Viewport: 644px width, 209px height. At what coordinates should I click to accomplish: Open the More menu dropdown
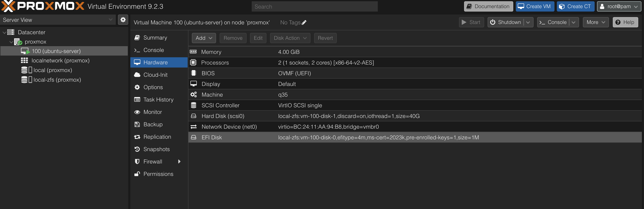coord(595,22)
